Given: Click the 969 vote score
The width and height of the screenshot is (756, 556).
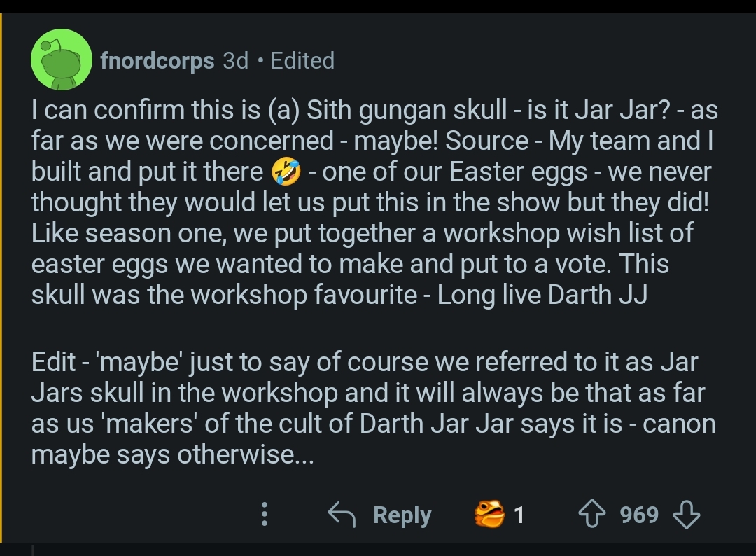Looking at the screenshot, I should [x=639, y=515].
